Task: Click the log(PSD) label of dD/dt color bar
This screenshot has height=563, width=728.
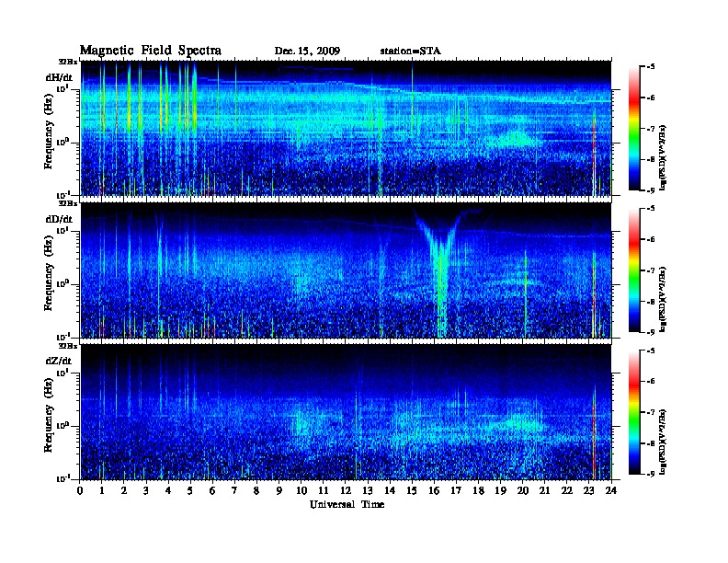Action: [663, 299]
